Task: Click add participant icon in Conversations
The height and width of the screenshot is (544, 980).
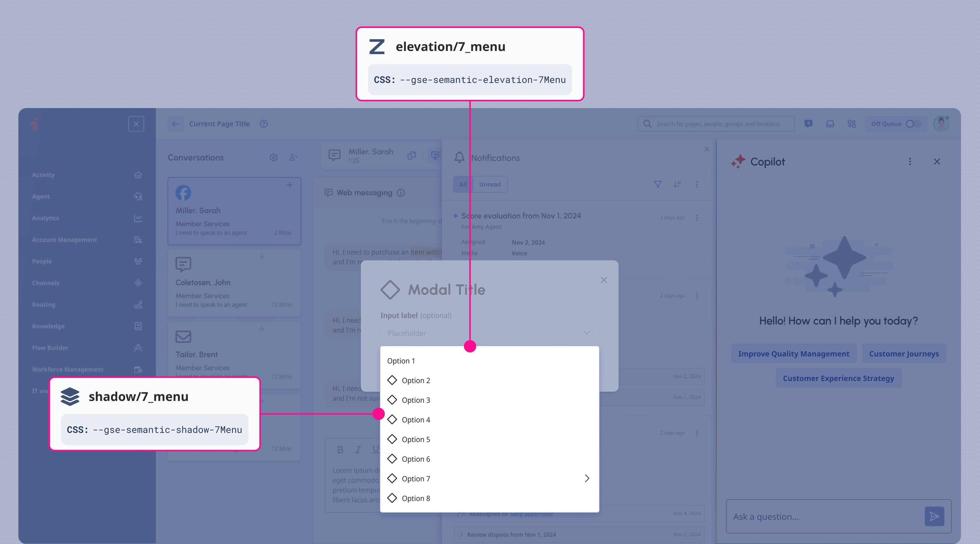Action: pos(293,157)
